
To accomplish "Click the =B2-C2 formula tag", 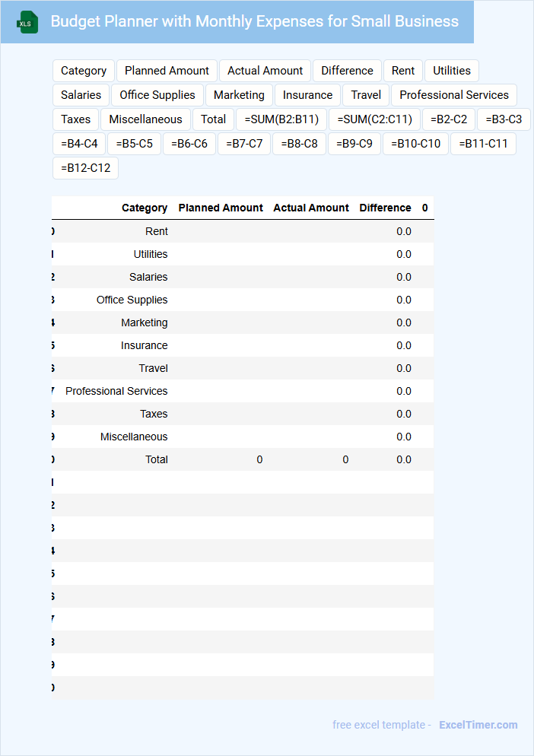I will [449, 119].
